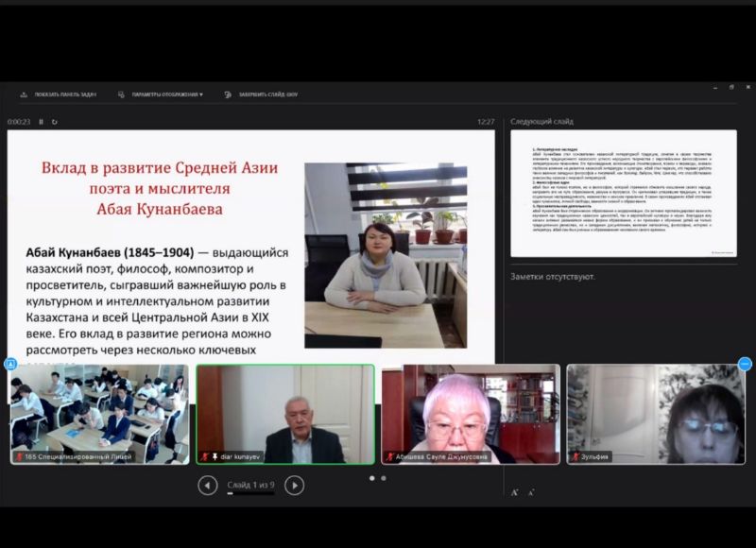Switch to the second page dot of the video gallery
Screen dimensions: 756x548
[384, 478]
